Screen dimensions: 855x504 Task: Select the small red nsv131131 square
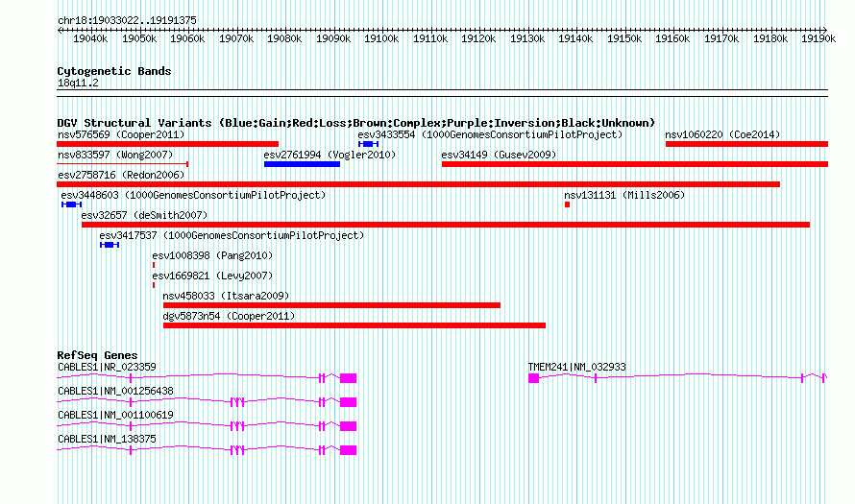pos(567,204)
